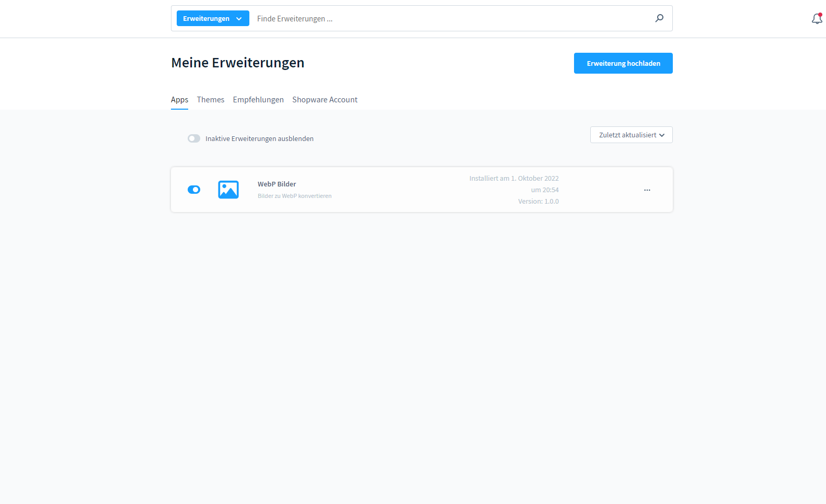826x504 pixels.
Task: Click the Version: 1.0.0 label
Action: (538, 201)
